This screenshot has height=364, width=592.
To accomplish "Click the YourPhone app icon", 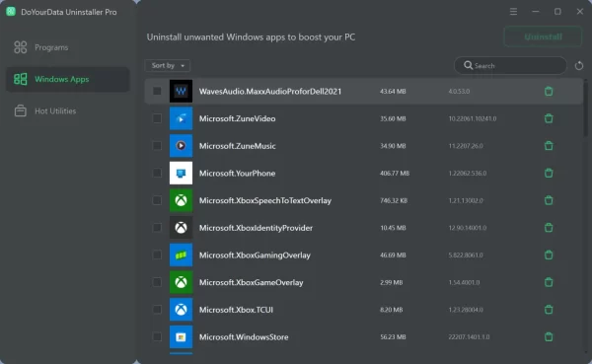I will coord(181,173).
